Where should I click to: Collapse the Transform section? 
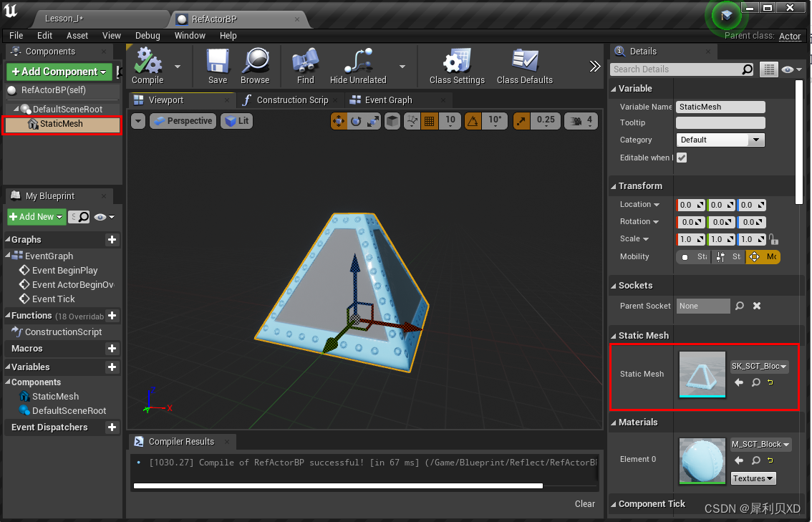[614, 186]
